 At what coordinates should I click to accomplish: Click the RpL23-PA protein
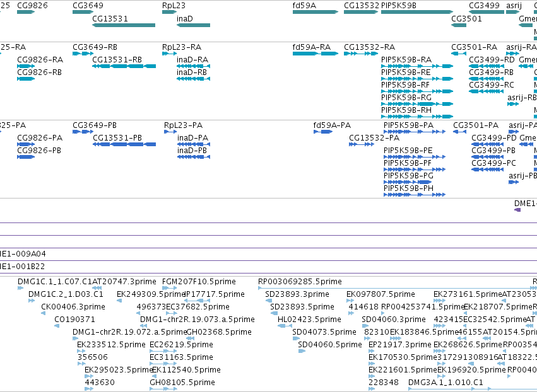click(x=170, y=131)
